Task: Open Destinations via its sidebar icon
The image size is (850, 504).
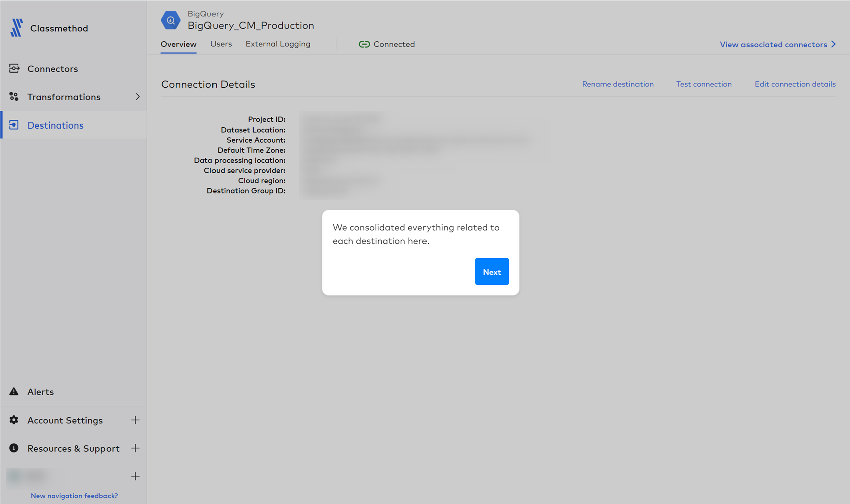Action: pos(15,125)
